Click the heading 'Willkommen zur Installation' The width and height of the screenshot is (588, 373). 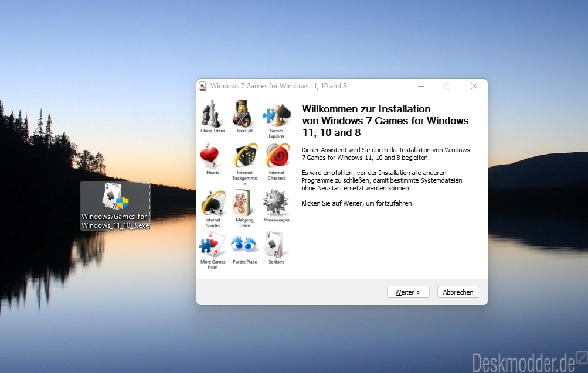[x=366, y=109]
